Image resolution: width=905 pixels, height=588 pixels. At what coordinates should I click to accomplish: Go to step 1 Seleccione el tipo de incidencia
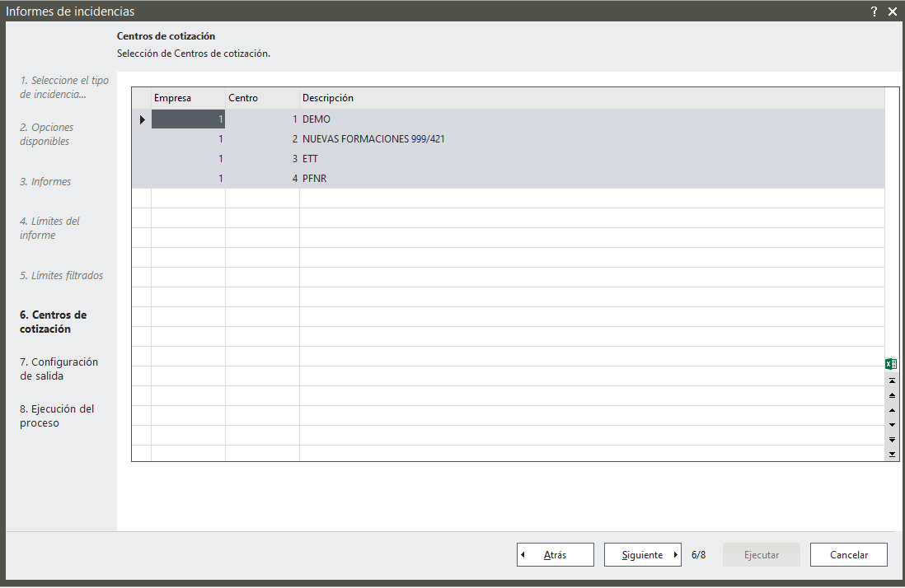pyautogui.click(x=64, y=87)
